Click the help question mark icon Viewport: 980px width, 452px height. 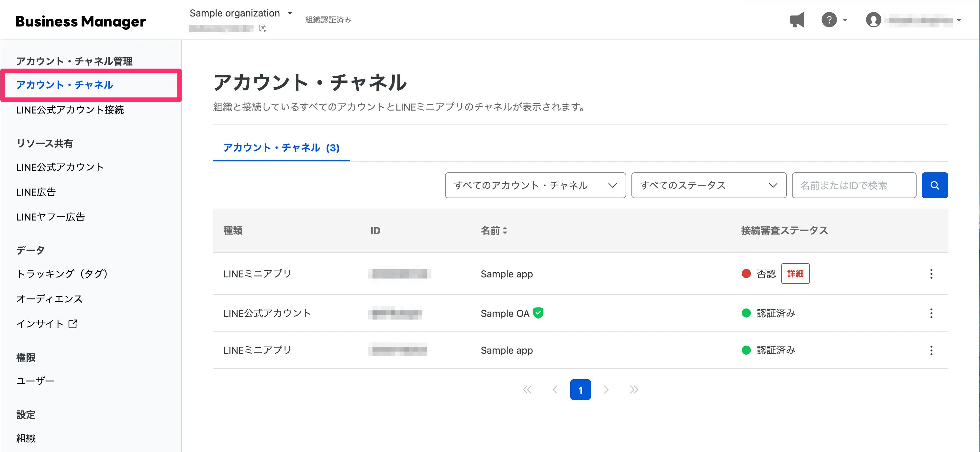829,20
